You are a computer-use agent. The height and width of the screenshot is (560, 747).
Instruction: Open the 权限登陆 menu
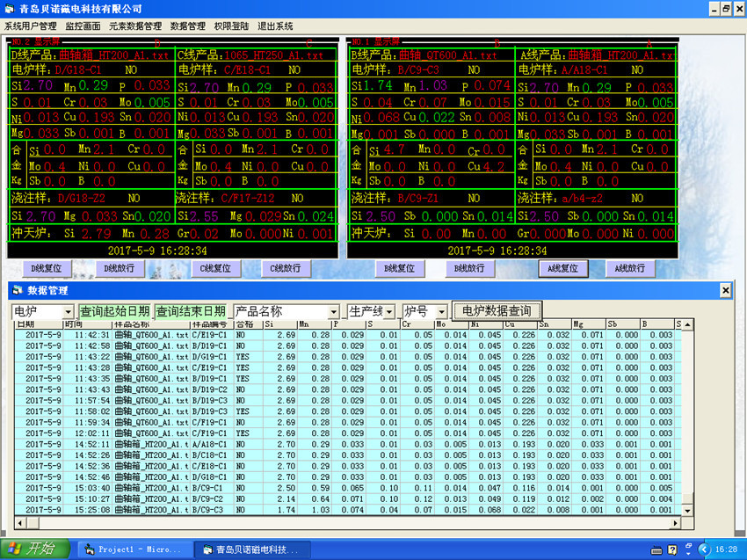click(231, 26)
